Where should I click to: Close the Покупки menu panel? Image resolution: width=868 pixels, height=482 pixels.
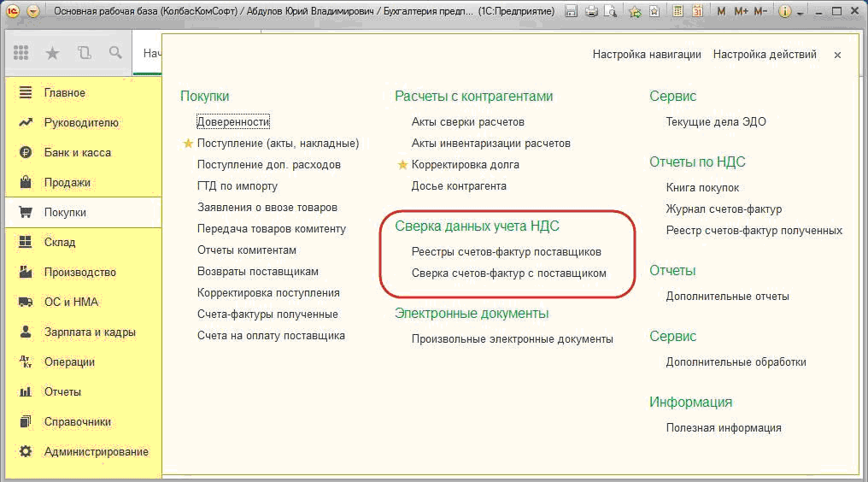tap(837, 55)
